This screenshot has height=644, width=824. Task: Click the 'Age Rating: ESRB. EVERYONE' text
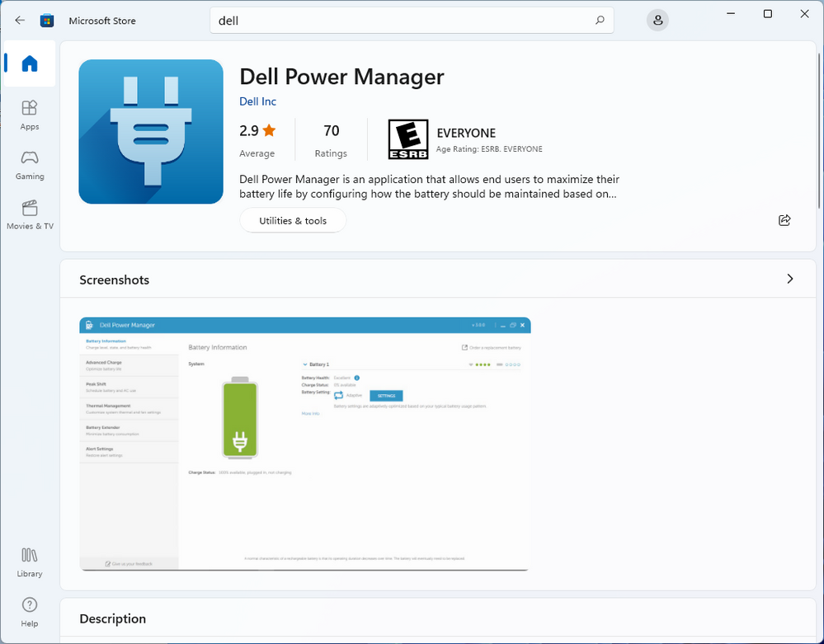coord(489,149)
